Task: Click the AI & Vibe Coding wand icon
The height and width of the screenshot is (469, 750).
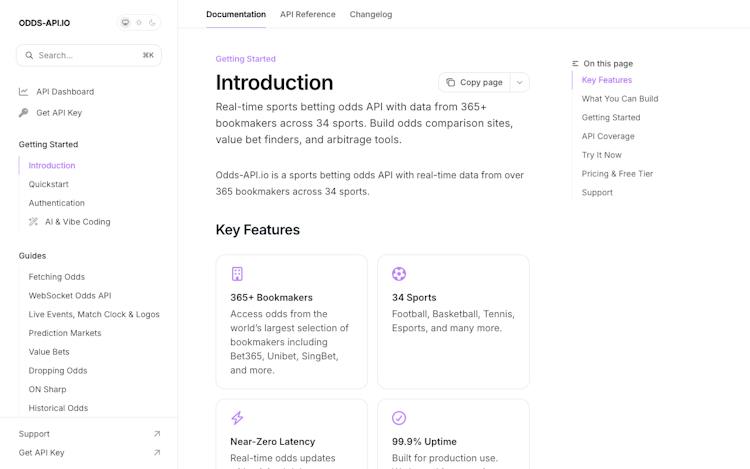Action: pos(33,222)
